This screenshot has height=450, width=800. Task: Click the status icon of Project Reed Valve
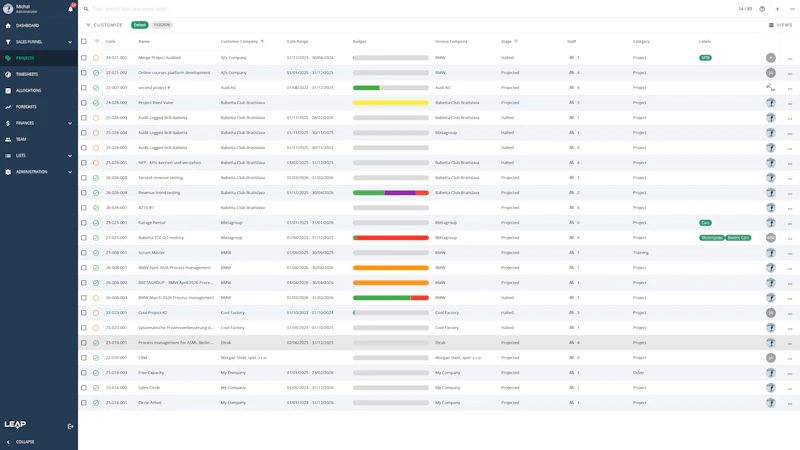click(96, 103)
